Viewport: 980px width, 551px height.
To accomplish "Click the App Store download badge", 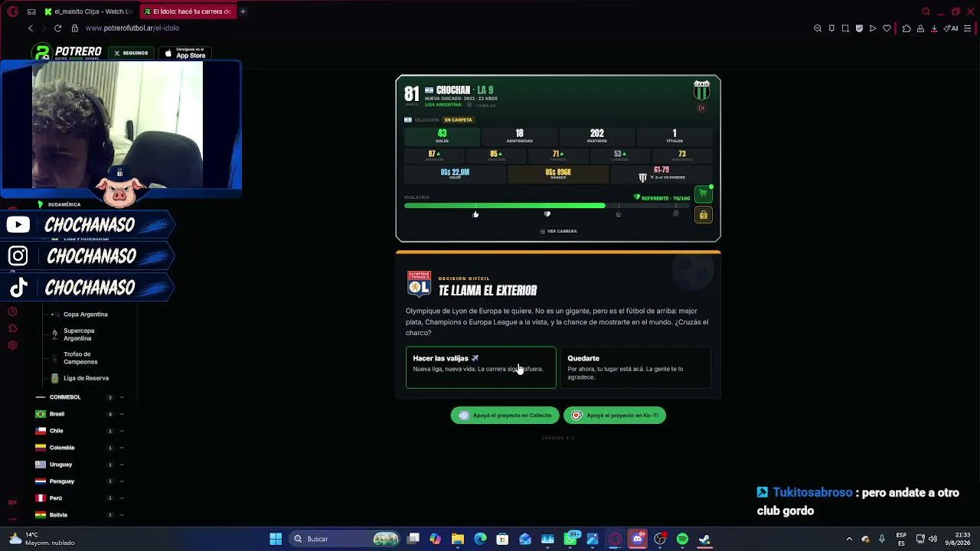I will coord(185,53).
